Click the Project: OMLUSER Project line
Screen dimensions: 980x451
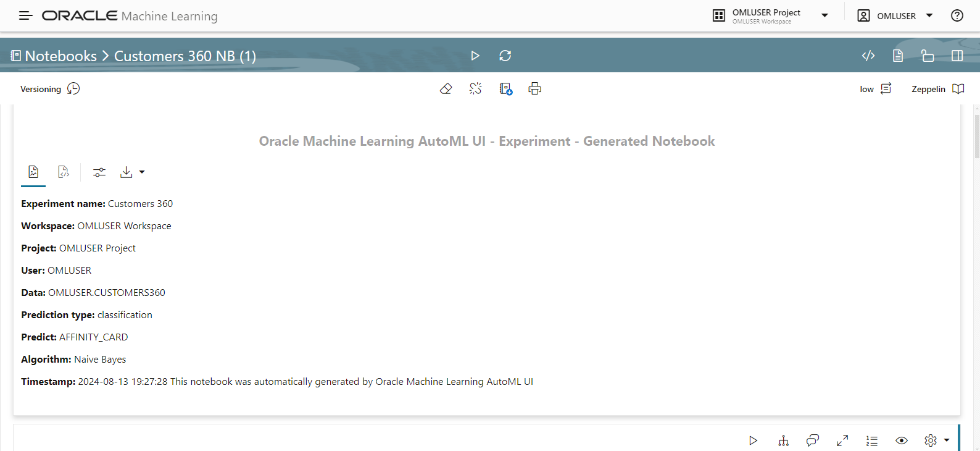[x=78, y=248]
